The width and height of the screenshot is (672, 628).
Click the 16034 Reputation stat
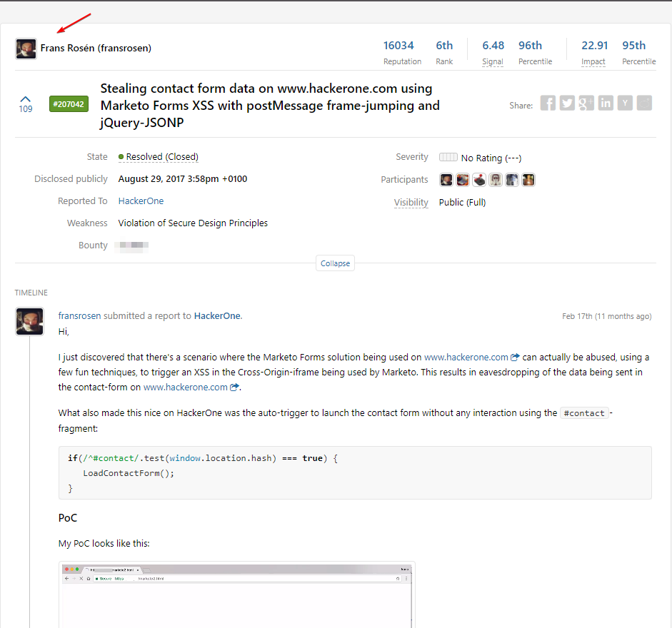coord(398,46)
